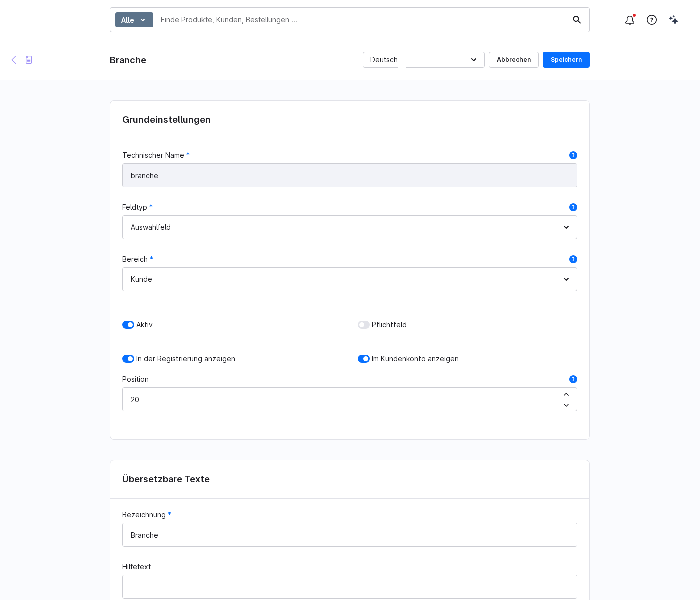The height and width of the screenshot is (600, 700).
Task: Open the document icon beside back arrow
Action: 29,60
